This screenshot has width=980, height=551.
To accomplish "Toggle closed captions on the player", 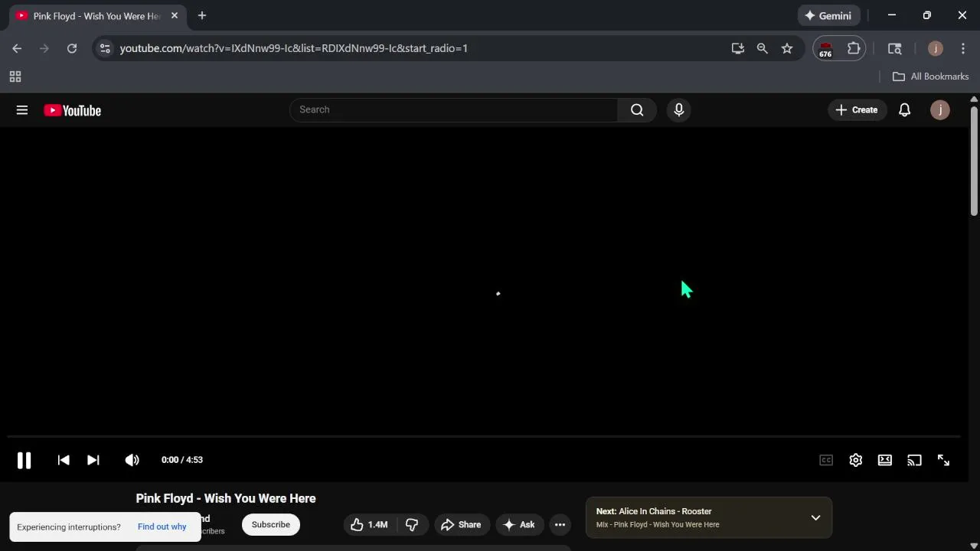I will [x=826, y=460].
